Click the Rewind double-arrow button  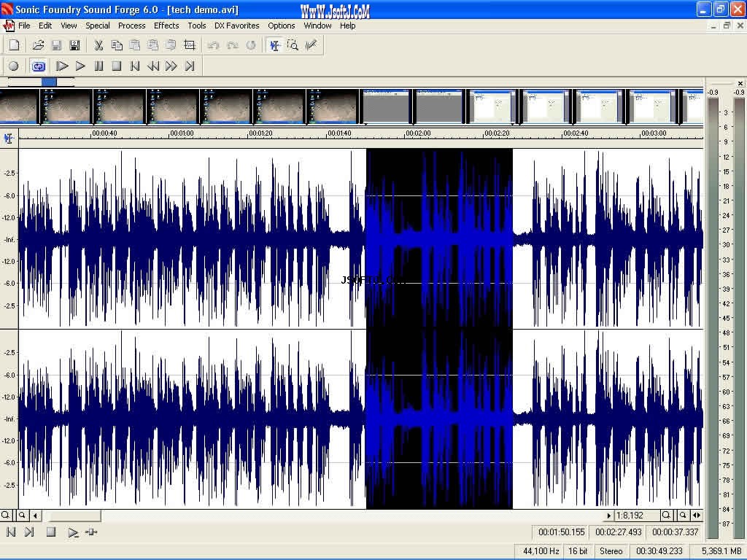153,66
